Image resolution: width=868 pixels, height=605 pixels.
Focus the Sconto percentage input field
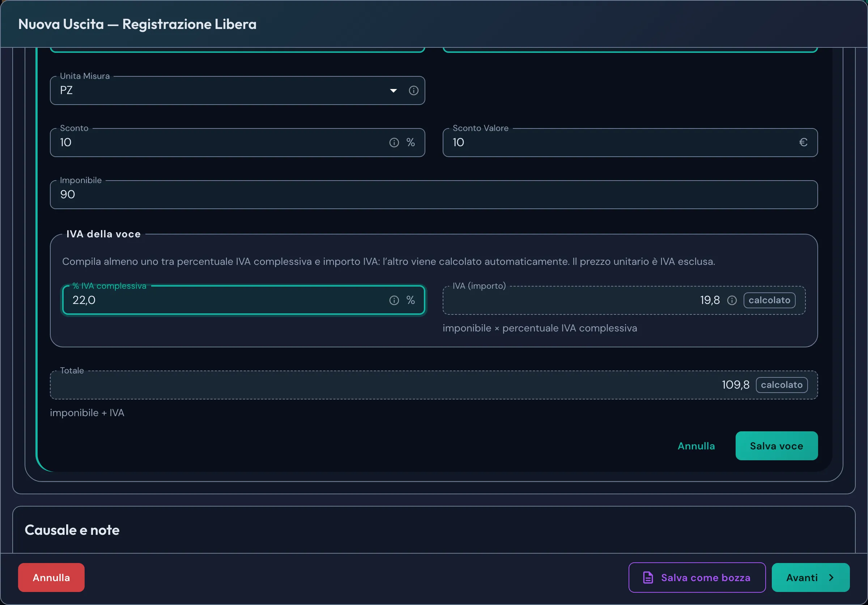pos(237,143)
